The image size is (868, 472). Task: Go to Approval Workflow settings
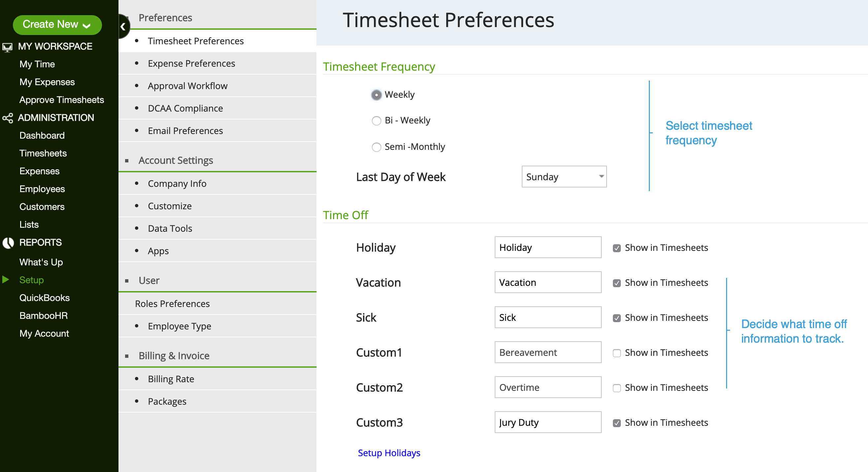(x=187, y=86)
